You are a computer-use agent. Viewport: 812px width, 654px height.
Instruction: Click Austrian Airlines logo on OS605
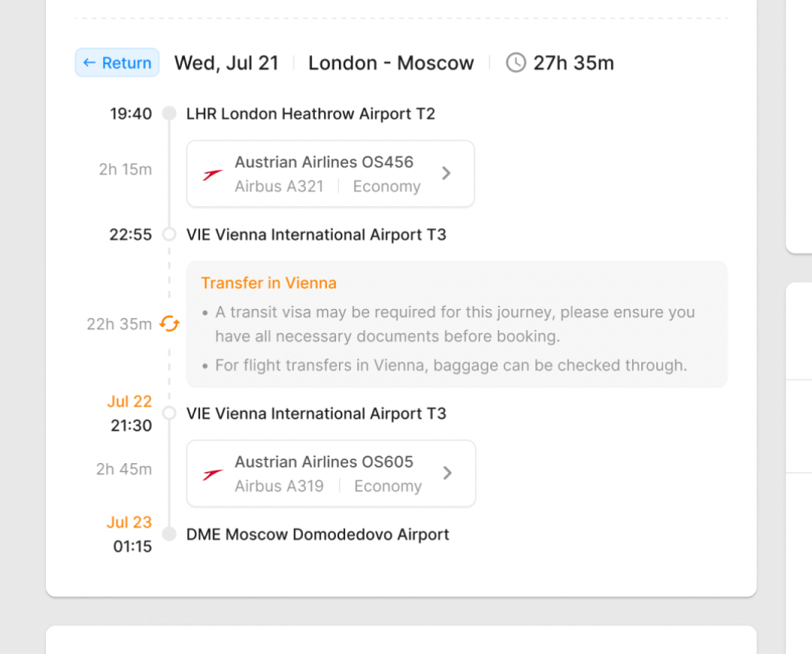pos(213,474)
